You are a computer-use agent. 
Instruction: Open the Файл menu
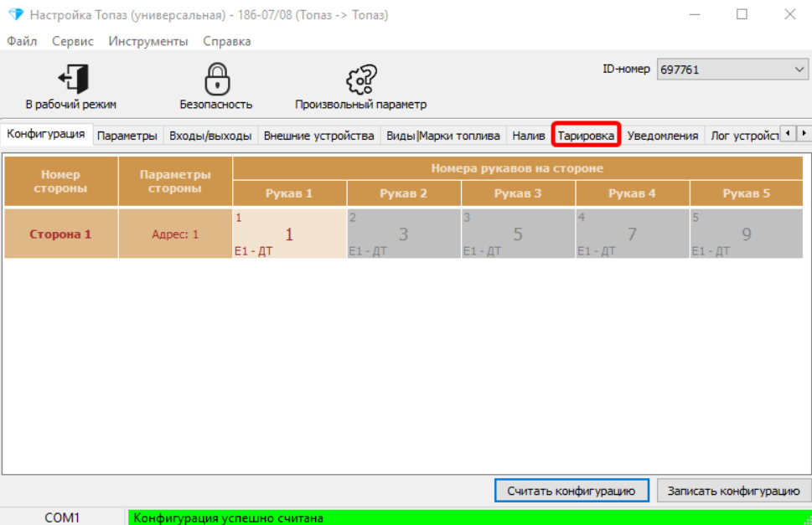tap(22, 41)
